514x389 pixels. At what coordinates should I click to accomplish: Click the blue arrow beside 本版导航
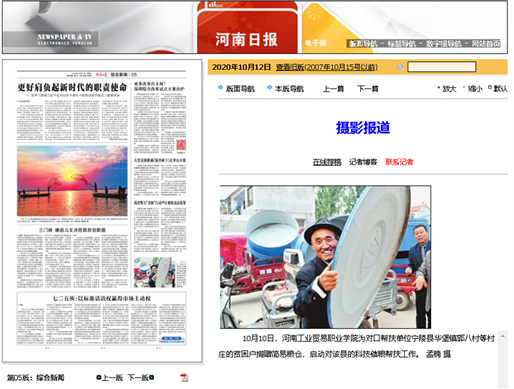coord(270,88)
